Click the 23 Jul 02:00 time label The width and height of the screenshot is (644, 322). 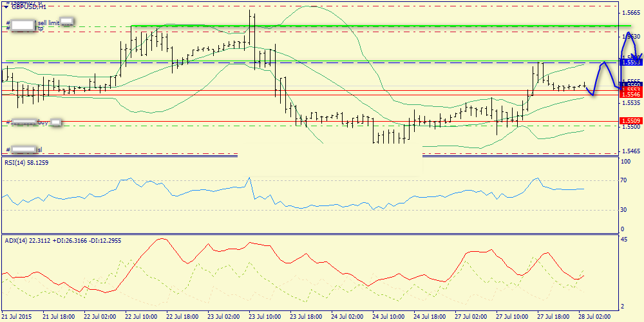pos(223,317)
